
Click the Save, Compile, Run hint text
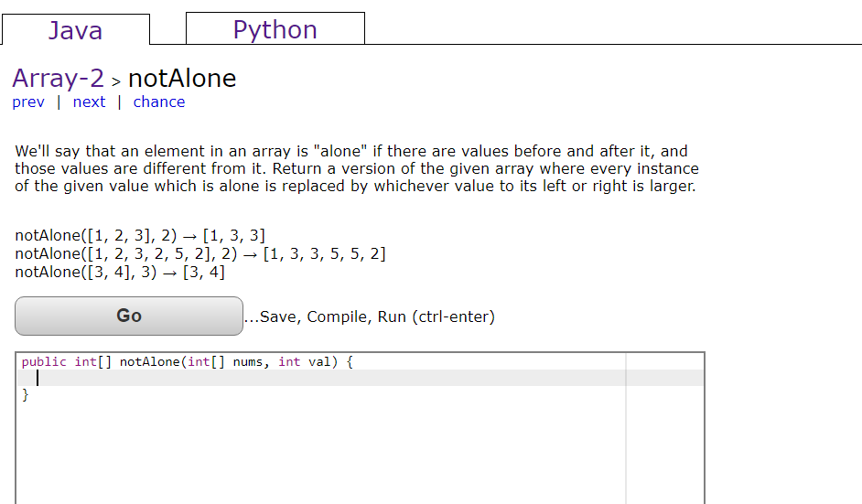[x=370, y=316]
